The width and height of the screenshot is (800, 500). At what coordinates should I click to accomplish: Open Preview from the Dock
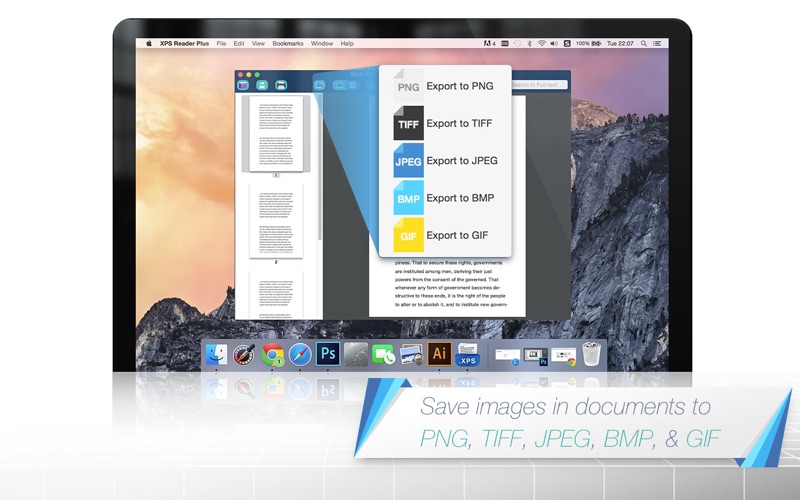pos(411,354)
